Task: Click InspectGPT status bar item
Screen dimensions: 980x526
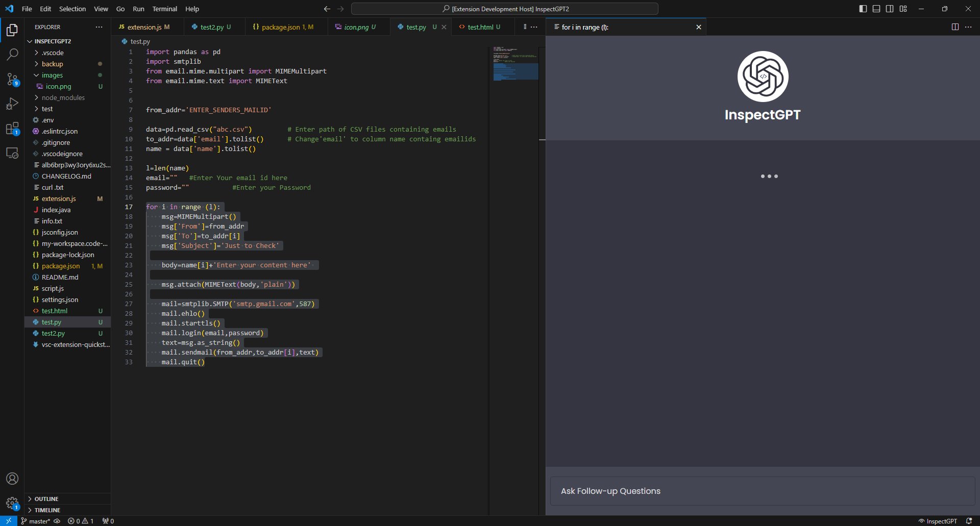Action: pos(938,521)
